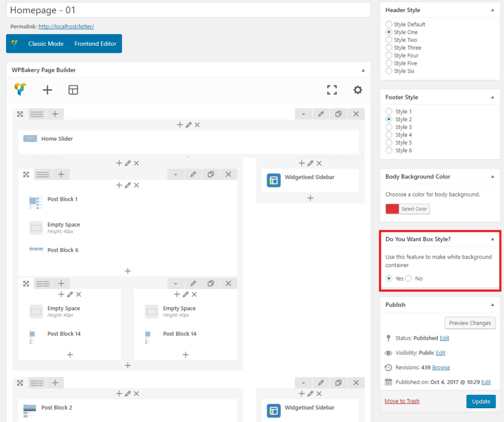Toggle WPBakery full screen mode icon
The width and height of the screenshot is (504, 422).
[x=332, y=90]
